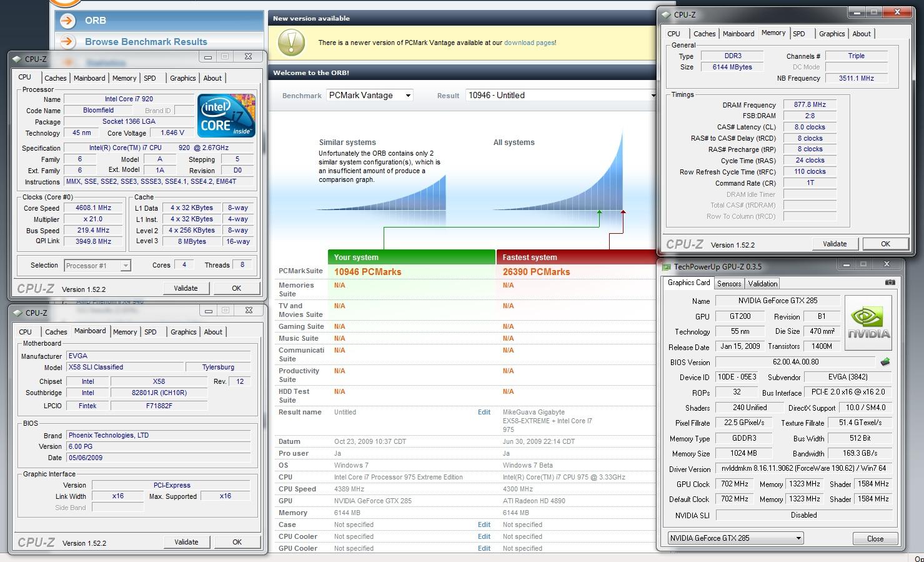Click the GPU-Z title bar app icon
The image size is (924, 562).
(x=666, y=266)
